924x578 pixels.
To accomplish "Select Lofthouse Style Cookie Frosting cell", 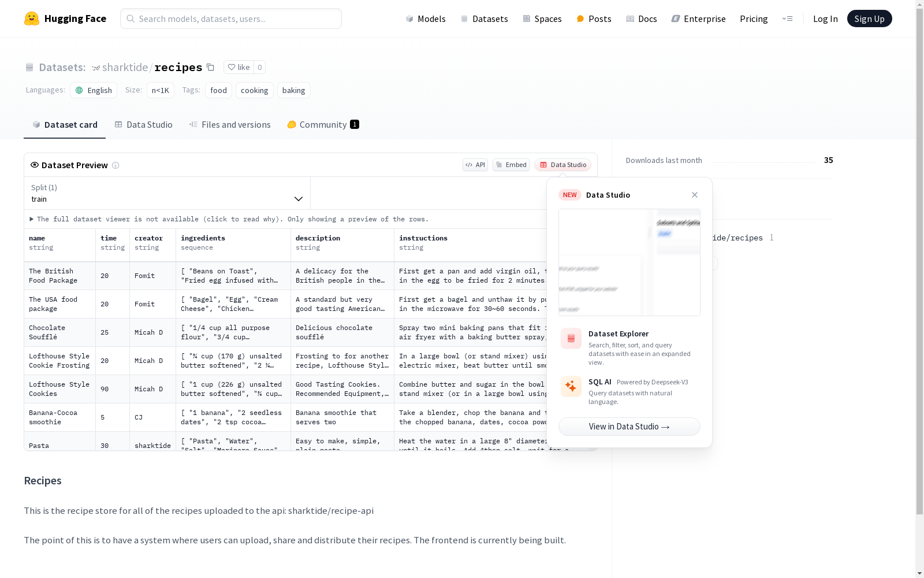I will [59, 361].
